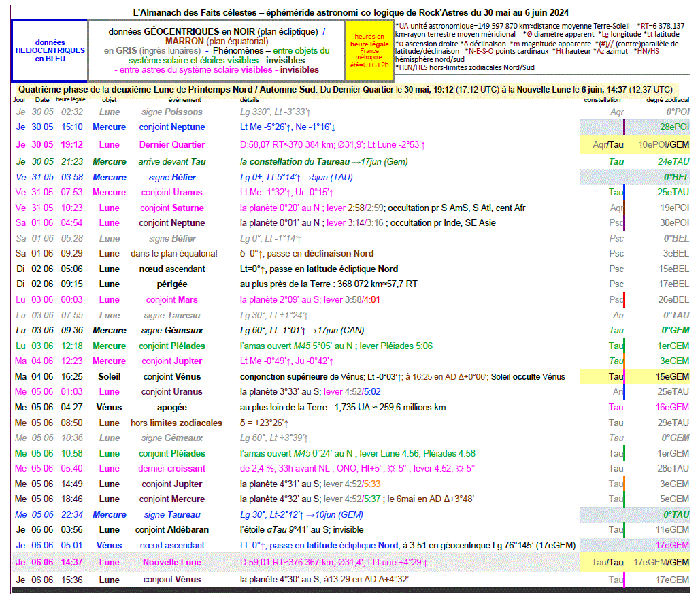
Task: Select the "Tau/Tau" constellation cell
Action: (x=607, y=562)
